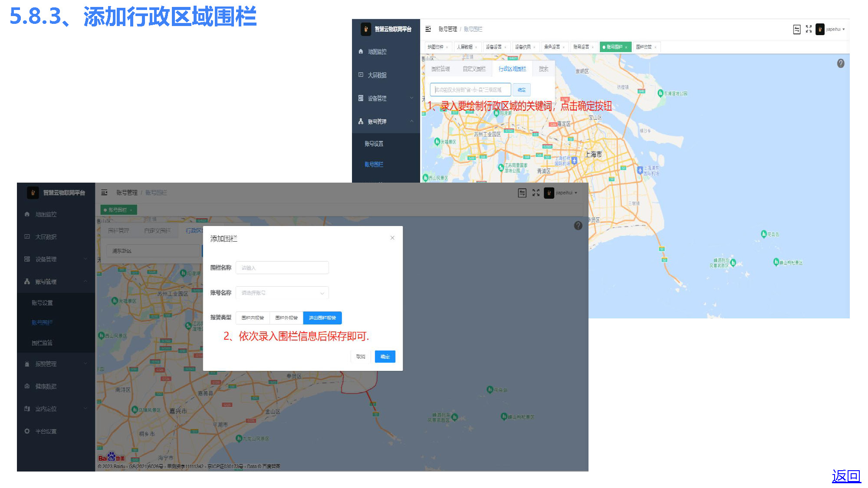
Task: Click the 围栏名称 input field
Action: [x=282, y=268]
